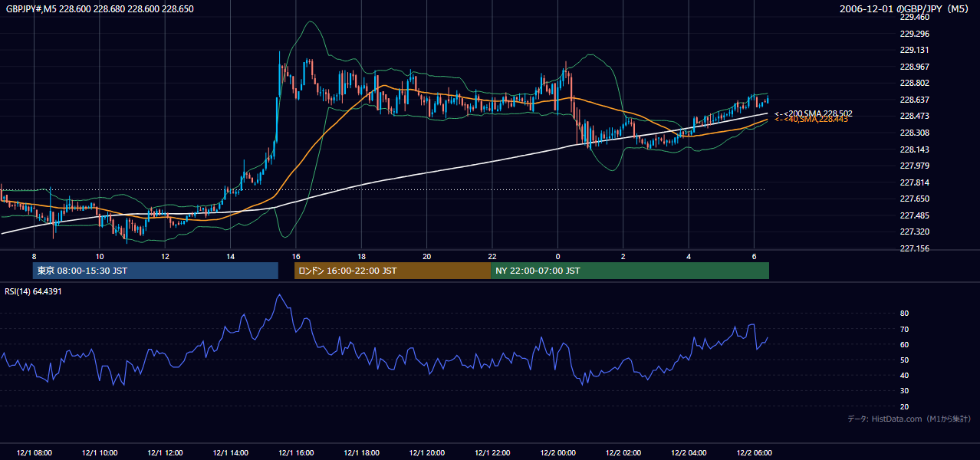Click RSI scale value 40
Screen dimensions: 980x460
click(904, 376)
